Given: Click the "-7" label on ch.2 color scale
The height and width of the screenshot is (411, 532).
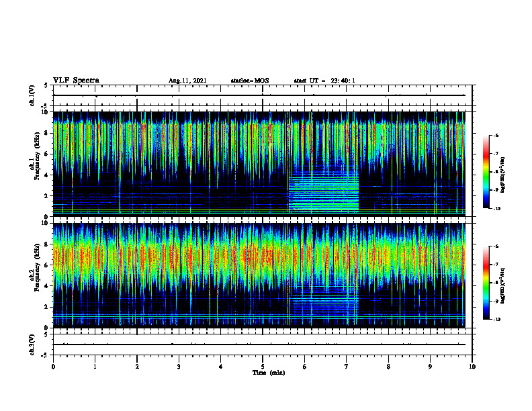Looking at the screenshot, I should pos(496,265).
